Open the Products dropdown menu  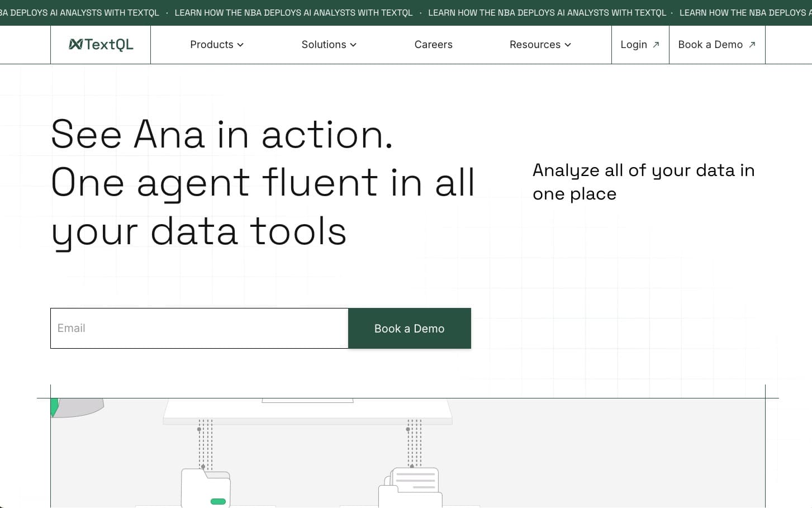(217, 45)
